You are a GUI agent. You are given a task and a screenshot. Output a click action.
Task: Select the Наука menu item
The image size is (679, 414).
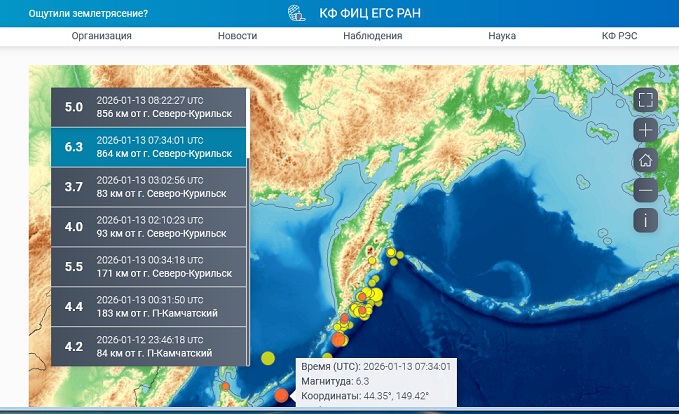click(x=502, y=36)
